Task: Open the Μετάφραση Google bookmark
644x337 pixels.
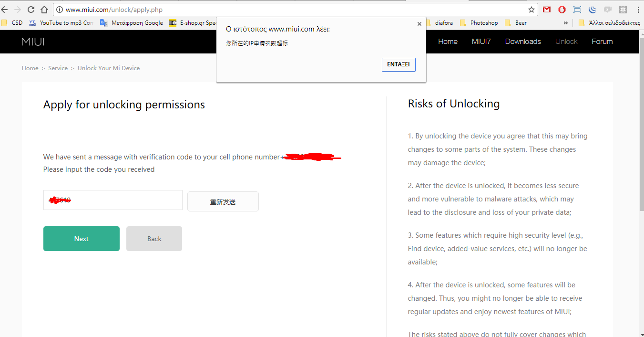Action: pyautogui.click(x=131, y=23)
